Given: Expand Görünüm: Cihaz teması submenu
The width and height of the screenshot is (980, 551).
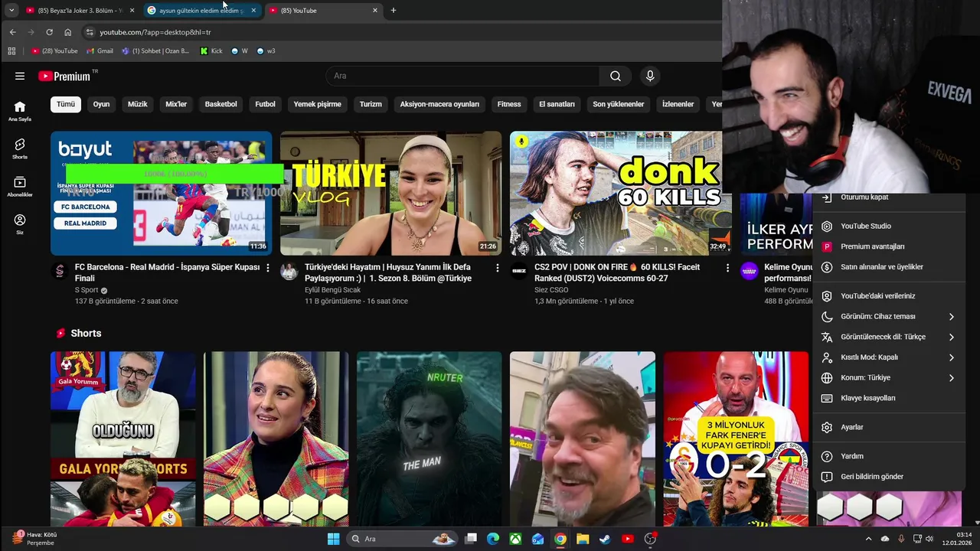Looking at the screenshot, I should (x=889, y=316).
